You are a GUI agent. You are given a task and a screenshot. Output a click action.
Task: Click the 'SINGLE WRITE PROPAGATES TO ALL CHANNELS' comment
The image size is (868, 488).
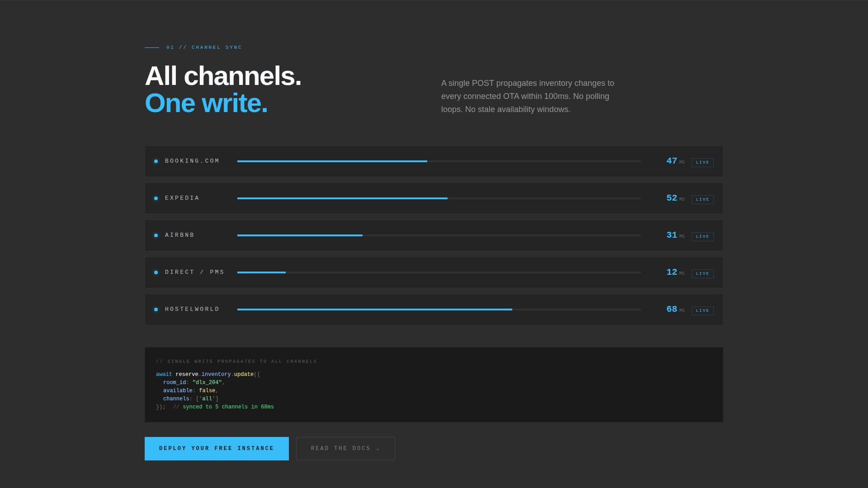[x=236, y=361]
